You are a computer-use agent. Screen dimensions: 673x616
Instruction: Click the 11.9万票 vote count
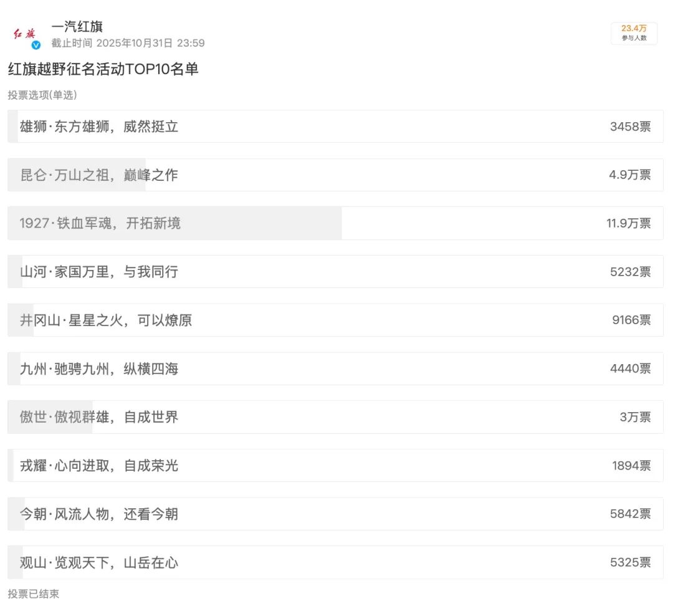pyautogui.click(x=628, y=223)
